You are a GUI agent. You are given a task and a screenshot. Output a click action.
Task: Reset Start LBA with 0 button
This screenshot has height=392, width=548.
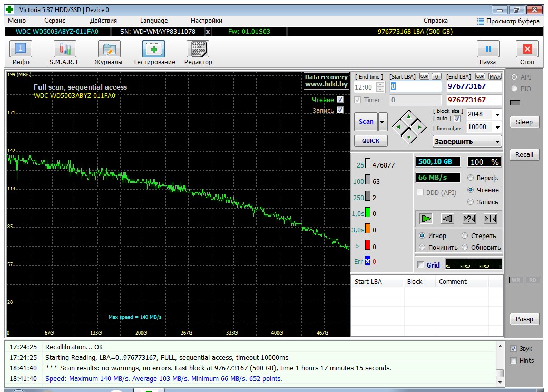point(436,76)
